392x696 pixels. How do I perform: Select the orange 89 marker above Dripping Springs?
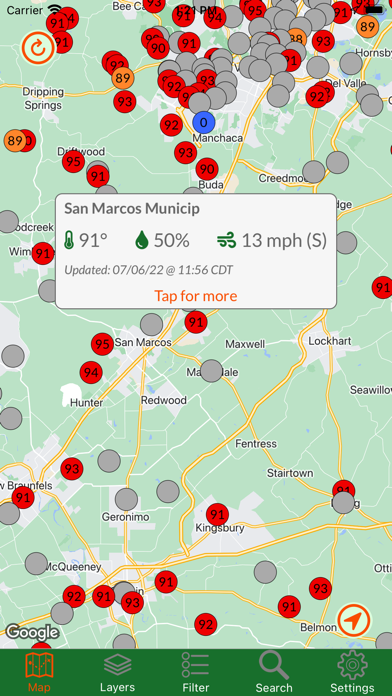pos(123,79)
